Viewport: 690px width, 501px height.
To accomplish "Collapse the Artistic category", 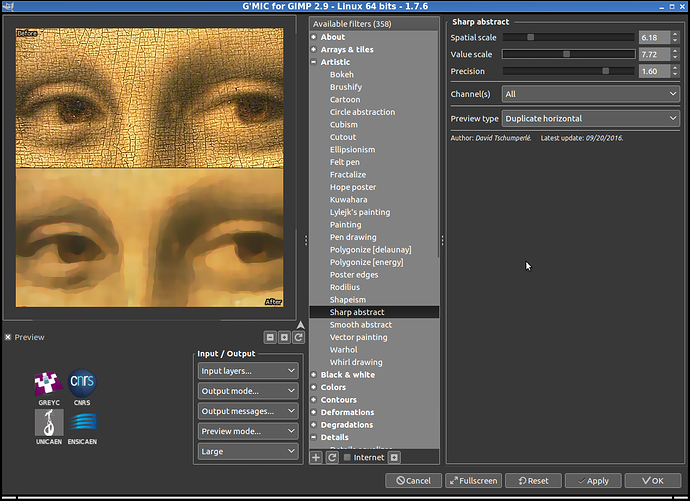I will click(314, 62).
